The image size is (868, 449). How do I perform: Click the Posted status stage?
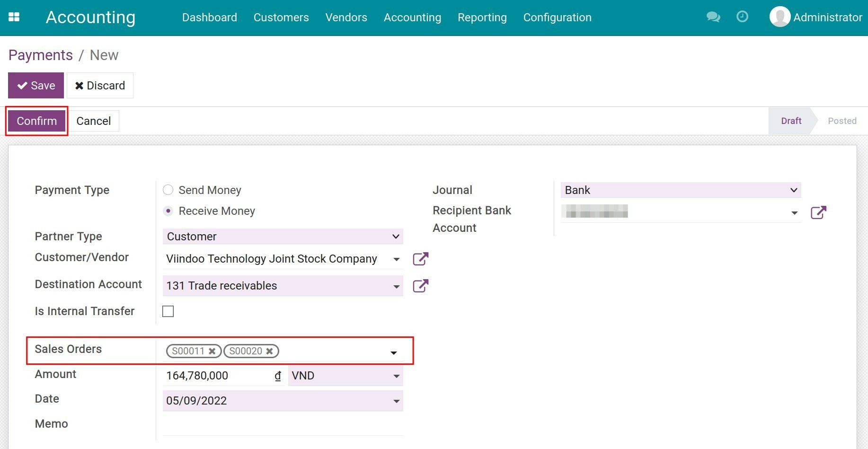842,121
